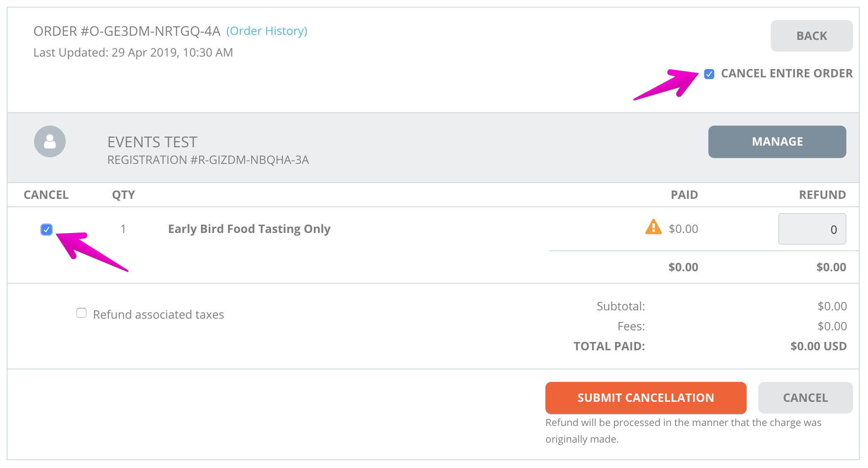Click the REFUND column header
868x468 pixels.
(x=822, y=195)
